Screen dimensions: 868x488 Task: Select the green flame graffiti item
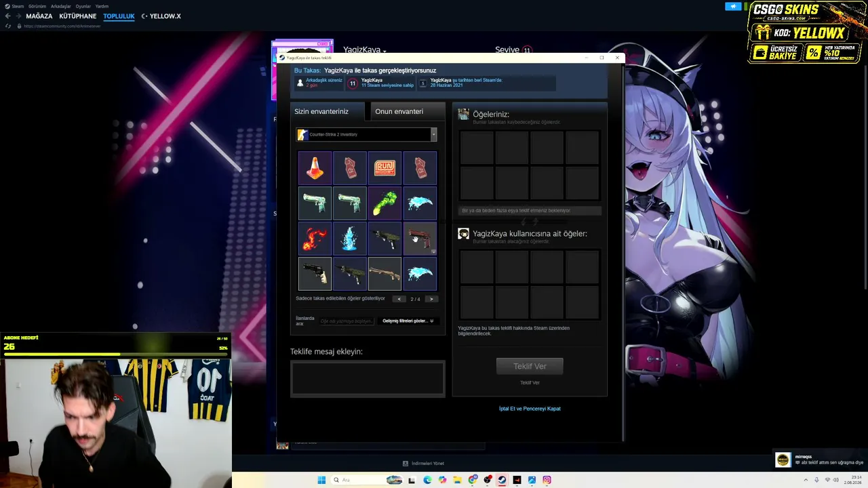tap(384, 203)
